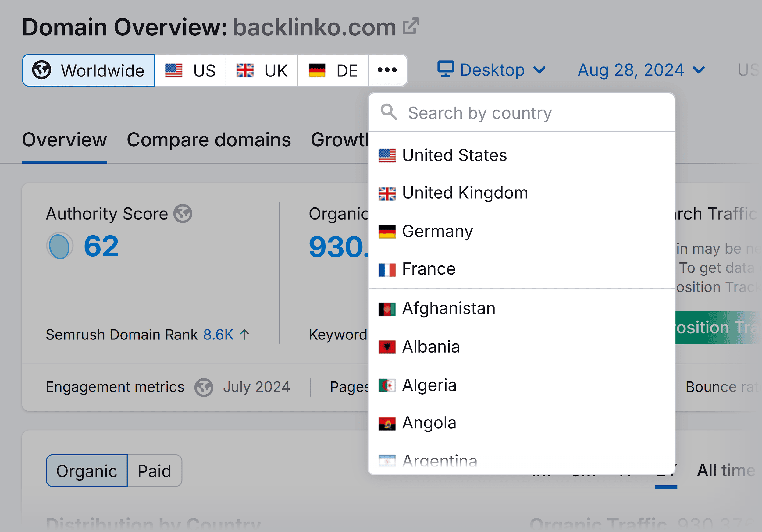Click the Engagement metrics label
Viewport: 762px width, 532px height.
pyautogui.click(x=115, y=387)
